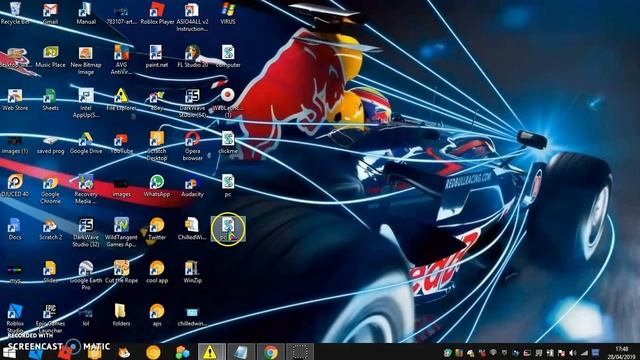Open the folders desktop folder
The width and height of the screenshot is (640, 360).
121,316
